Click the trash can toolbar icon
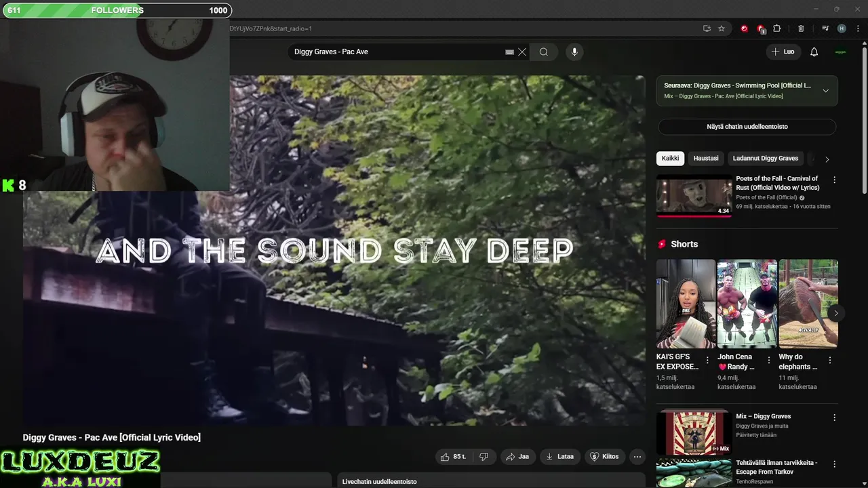868x488 pixels. click(x=801, y=28)
